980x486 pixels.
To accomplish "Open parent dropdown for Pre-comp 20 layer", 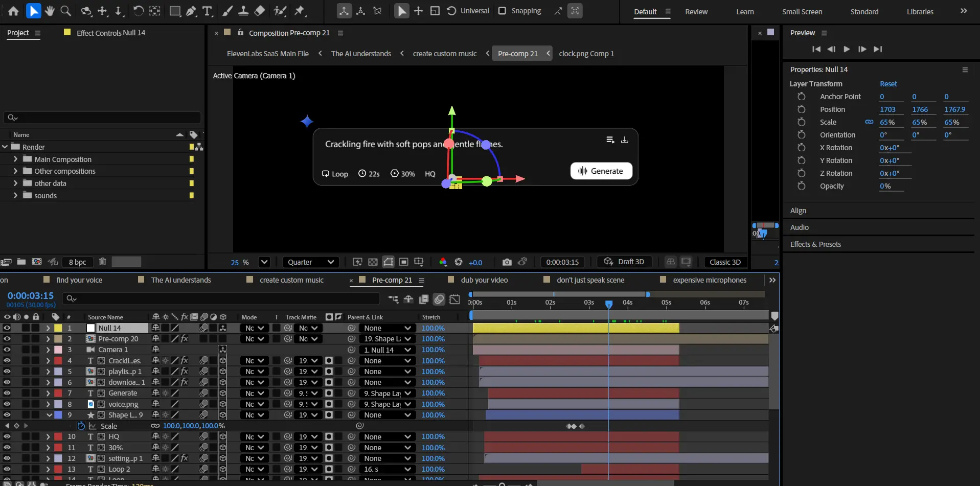I will (x=387, y=339).
